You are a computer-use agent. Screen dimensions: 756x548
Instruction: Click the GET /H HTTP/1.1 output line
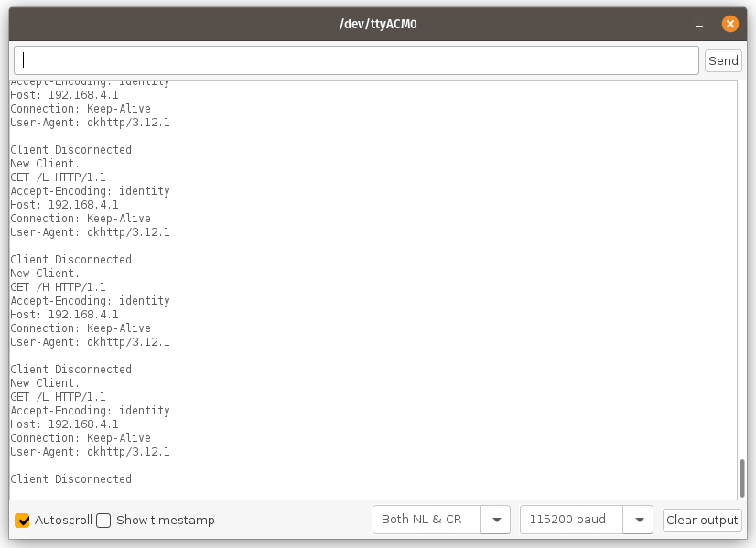(58, 287)
